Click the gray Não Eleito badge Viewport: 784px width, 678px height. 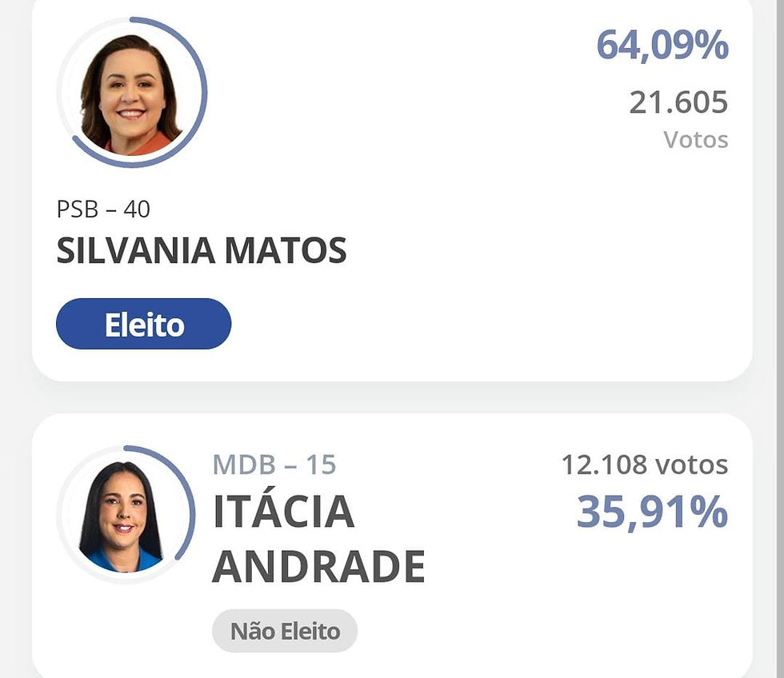(x=285, y=631)
